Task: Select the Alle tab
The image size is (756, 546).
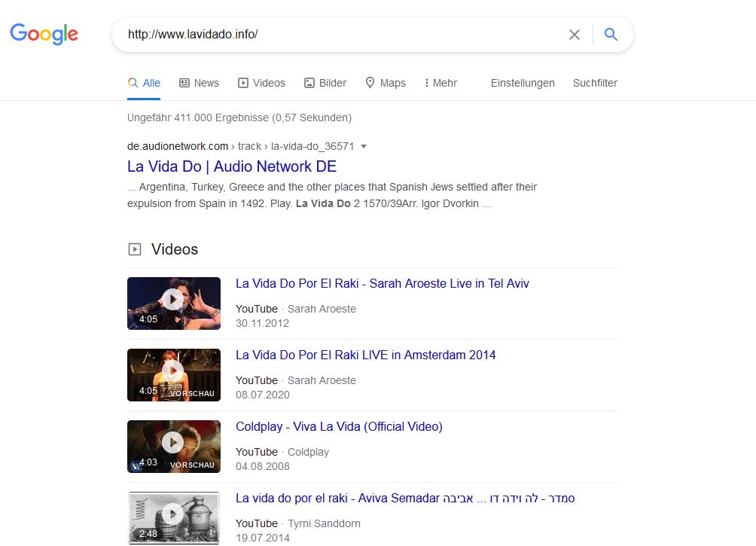Action: click(144, 83)
